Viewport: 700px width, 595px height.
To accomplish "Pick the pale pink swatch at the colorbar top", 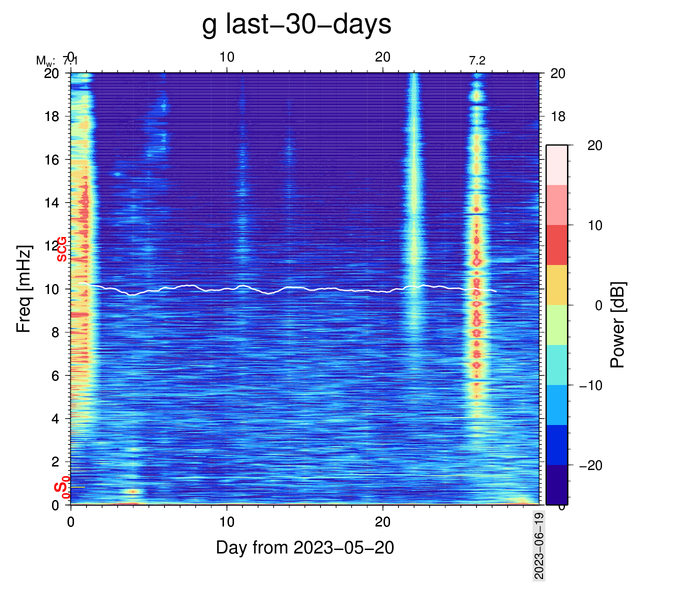I will point(556,165).
